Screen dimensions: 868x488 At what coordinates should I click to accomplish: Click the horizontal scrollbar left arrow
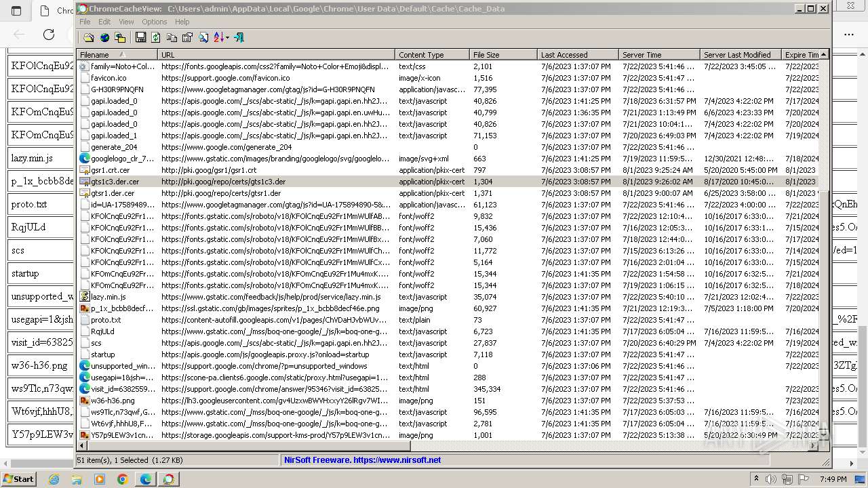pos(82,446)
